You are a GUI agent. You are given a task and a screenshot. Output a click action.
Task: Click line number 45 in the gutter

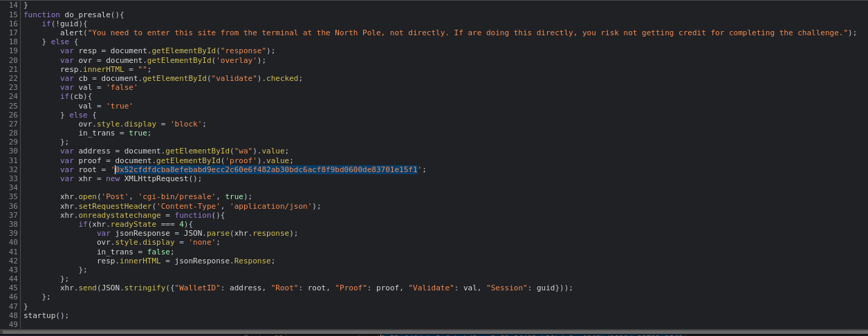(x=13, y=288)
